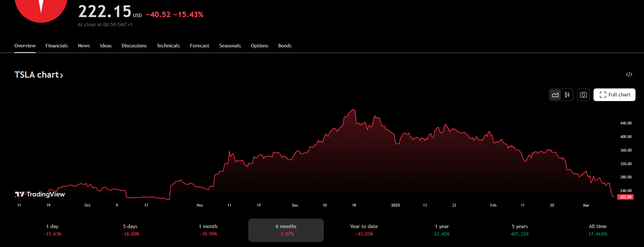Open the Full chart button
Image resolution: width=644 pixels, height=247 pixels.
click(x=614, y=95)
